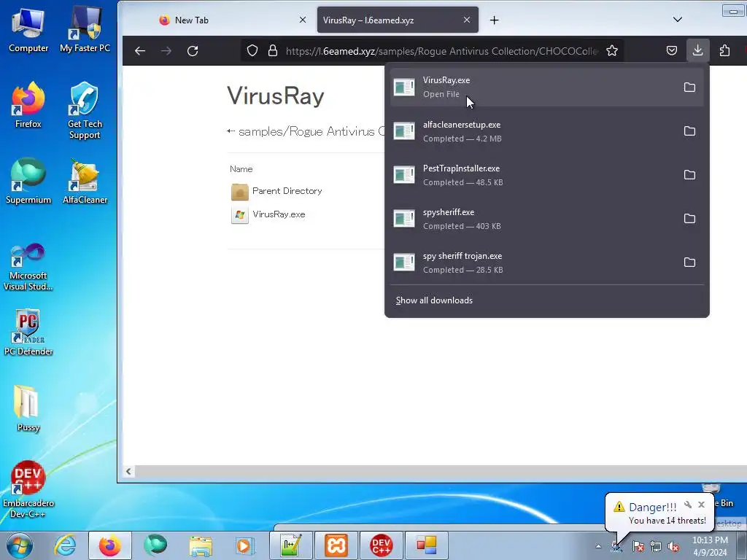Click the muted volume tray icon
Image resolution: width=747 pixels, height=560 pixels.
pyautogui.click(x=673, y=547)
